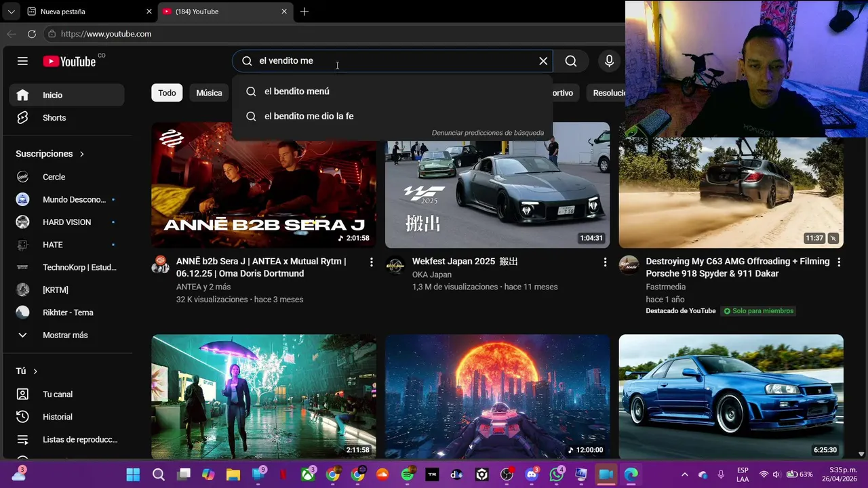This screenshot has height=488, width=868.
Task: Click the YouTube logo
Action: 70,61
